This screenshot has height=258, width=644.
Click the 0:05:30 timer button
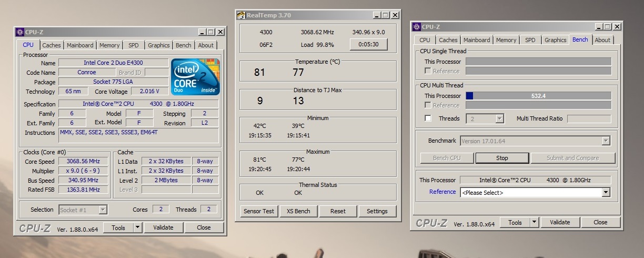pyautogui.click(x=368, y=45)
